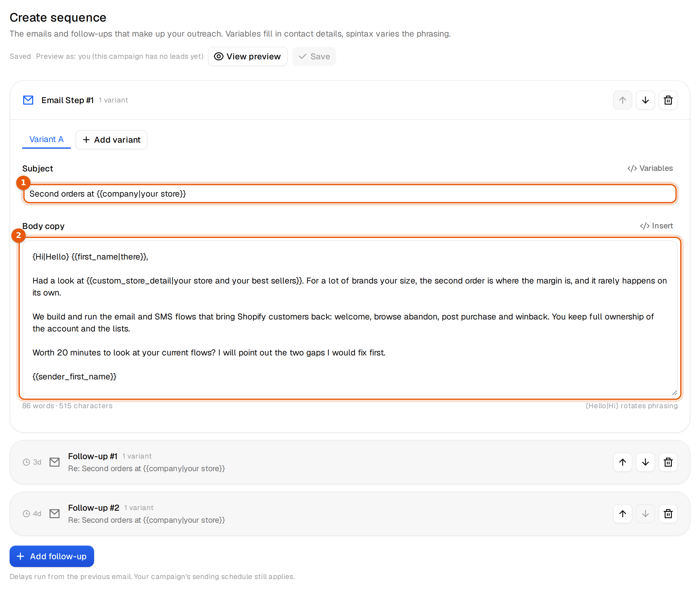Image resolution: width=700 pixels, height=591 pixels.
Task: Click the blue envelope icon of Email Step #1
Action: 28,100
